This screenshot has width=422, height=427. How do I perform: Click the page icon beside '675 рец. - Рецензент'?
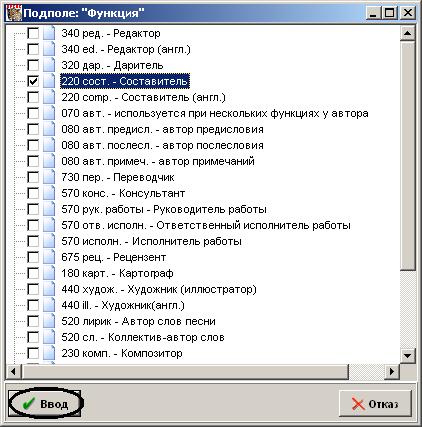tap(49, 257)
